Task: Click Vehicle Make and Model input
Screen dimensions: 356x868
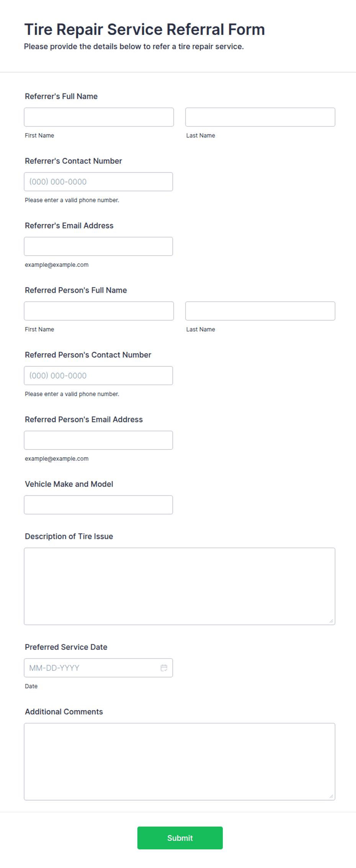Action: 98,505
